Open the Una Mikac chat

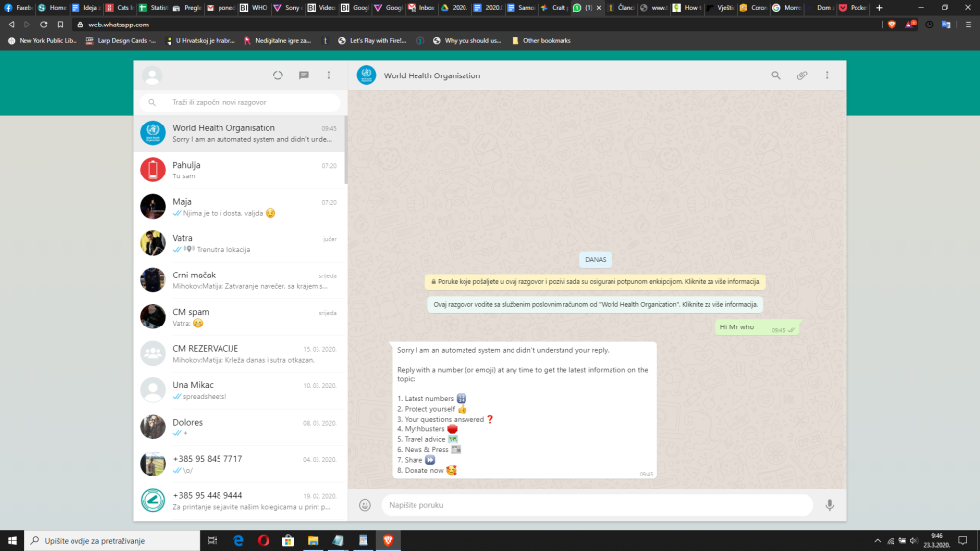[x=240, y=390]
